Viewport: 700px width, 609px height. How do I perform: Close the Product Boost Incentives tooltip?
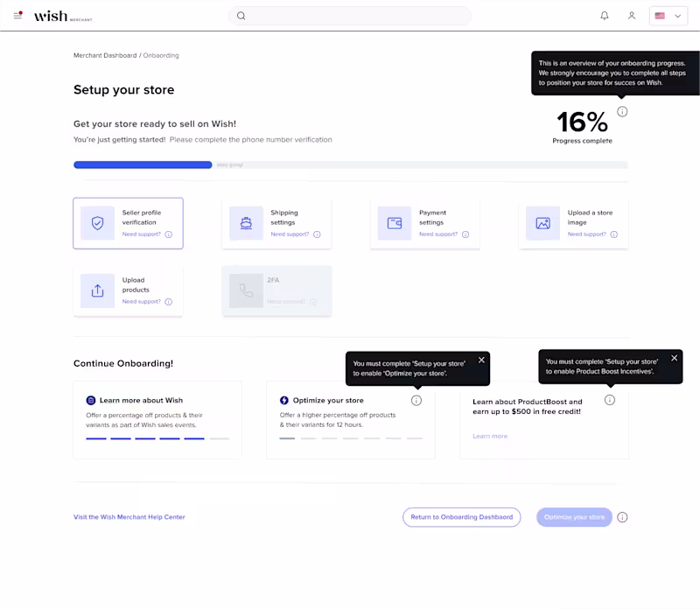point(674,358)
